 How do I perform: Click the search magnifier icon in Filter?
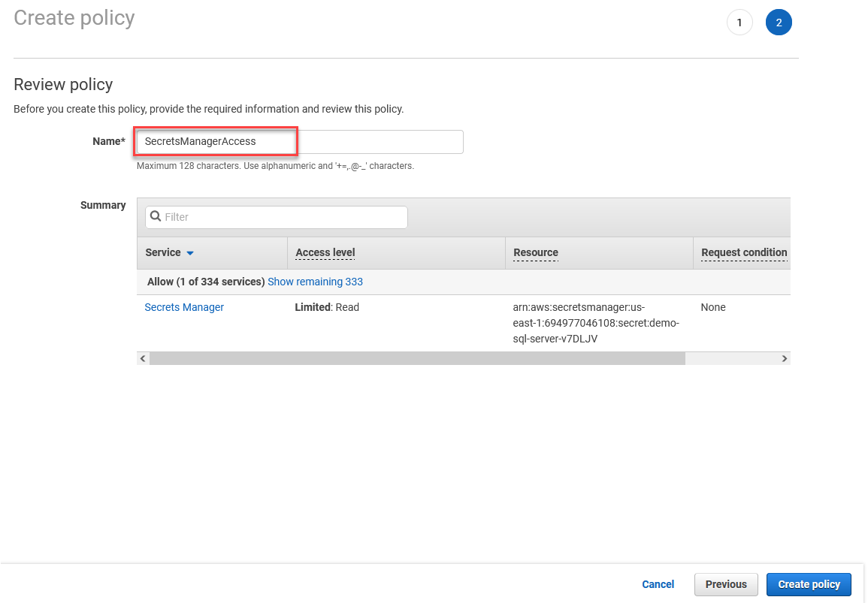[156, 216]
